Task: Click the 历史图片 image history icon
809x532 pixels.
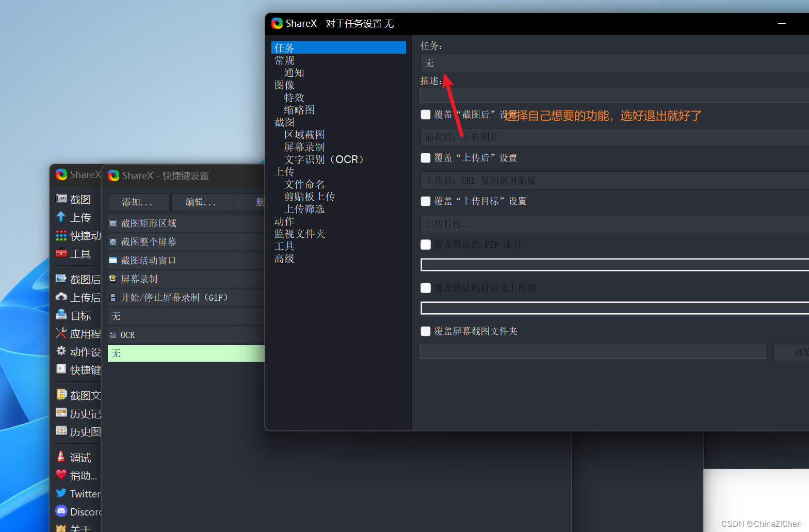Action: click(x=61, y=431)
